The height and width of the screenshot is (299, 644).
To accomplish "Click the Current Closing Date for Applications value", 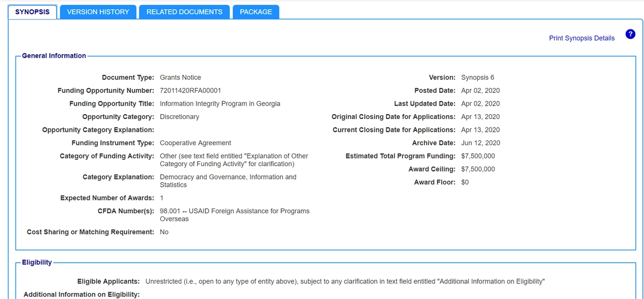I will [x=480, y=130].
